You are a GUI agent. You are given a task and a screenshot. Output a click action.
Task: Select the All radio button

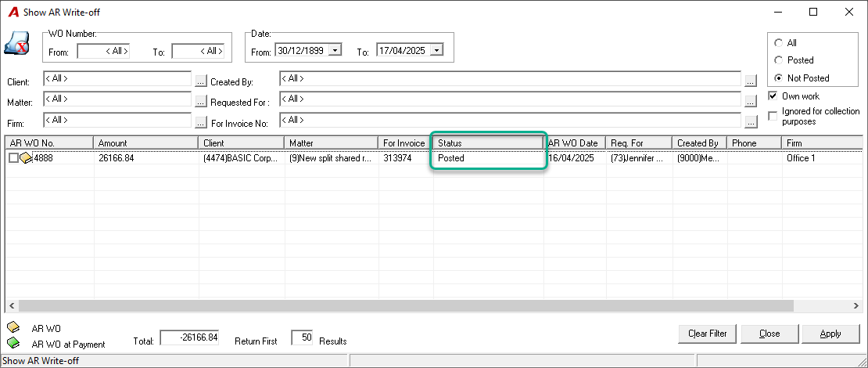778,43
